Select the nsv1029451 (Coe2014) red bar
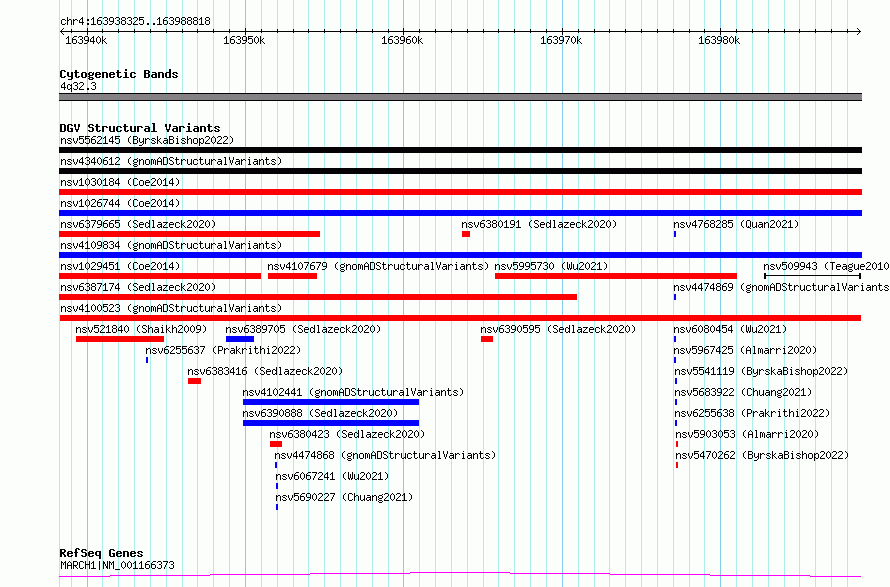The height and width of the screenshot is (587, 890). (160, 276)
